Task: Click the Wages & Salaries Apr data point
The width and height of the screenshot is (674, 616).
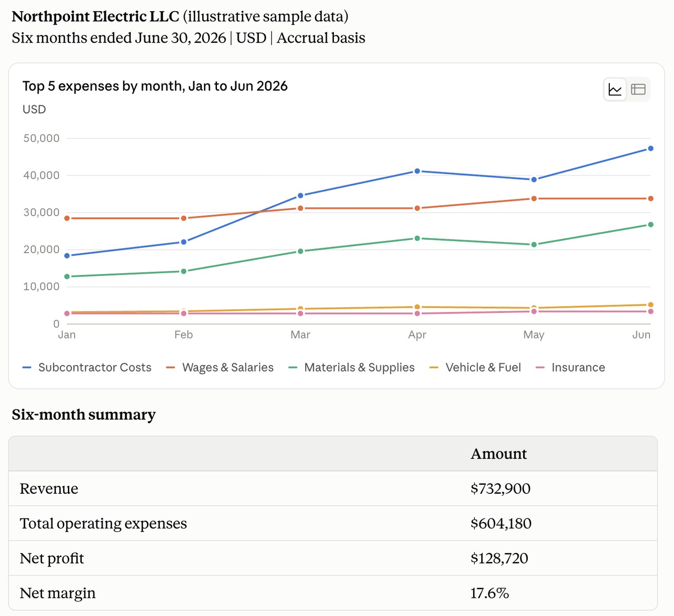Action: [x=417, y=208]
